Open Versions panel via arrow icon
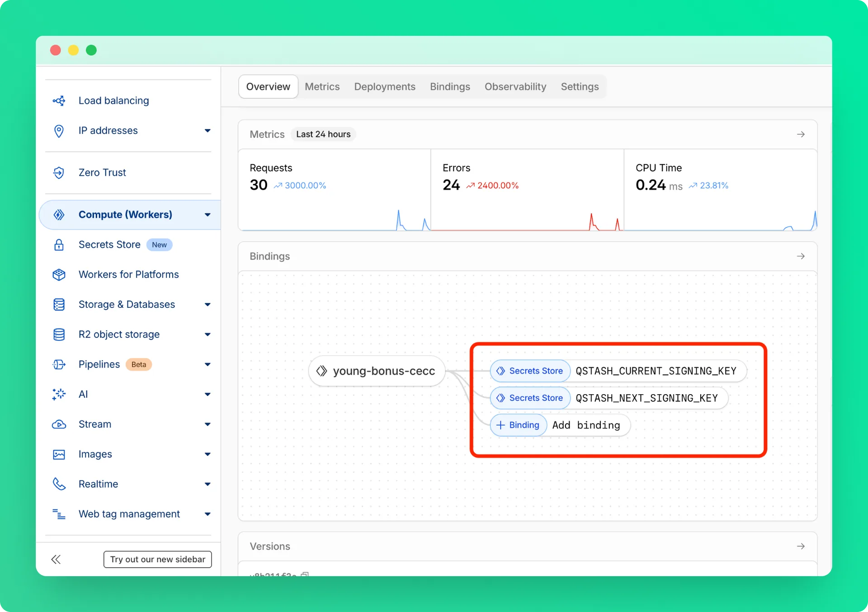This screenshot has width=868, height=612. point(801,546)
